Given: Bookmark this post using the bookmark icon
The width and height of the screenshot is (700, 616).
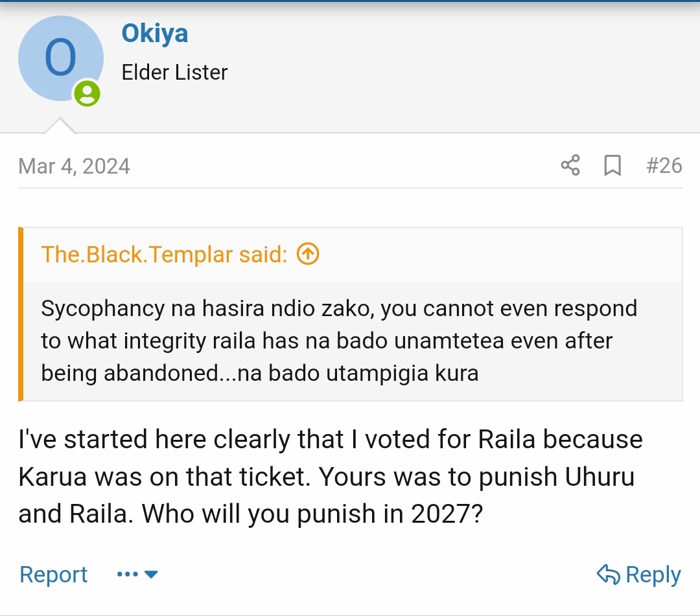Looking at the screenshot, I should (612, 166).
